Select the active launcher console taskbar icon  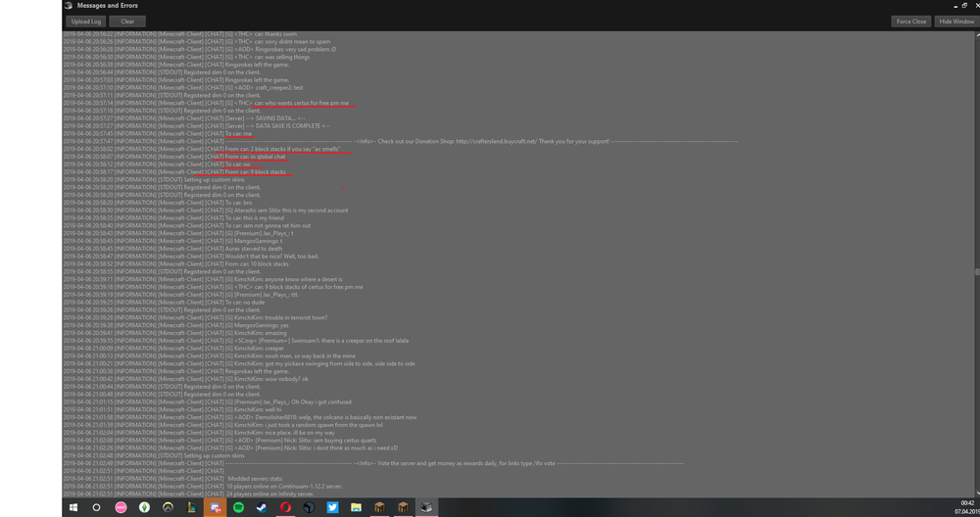coord(426,508)
